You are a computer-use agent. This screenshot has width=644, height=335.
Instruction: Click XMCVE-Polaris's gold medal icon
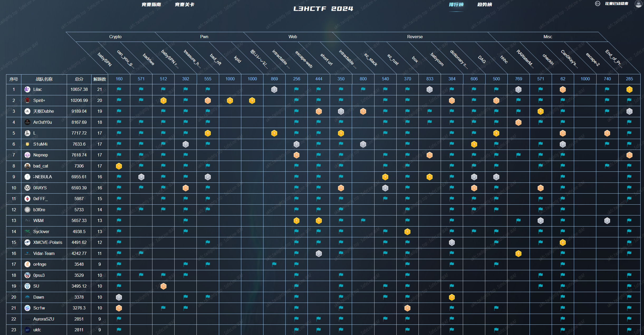(x=563, y=243)
